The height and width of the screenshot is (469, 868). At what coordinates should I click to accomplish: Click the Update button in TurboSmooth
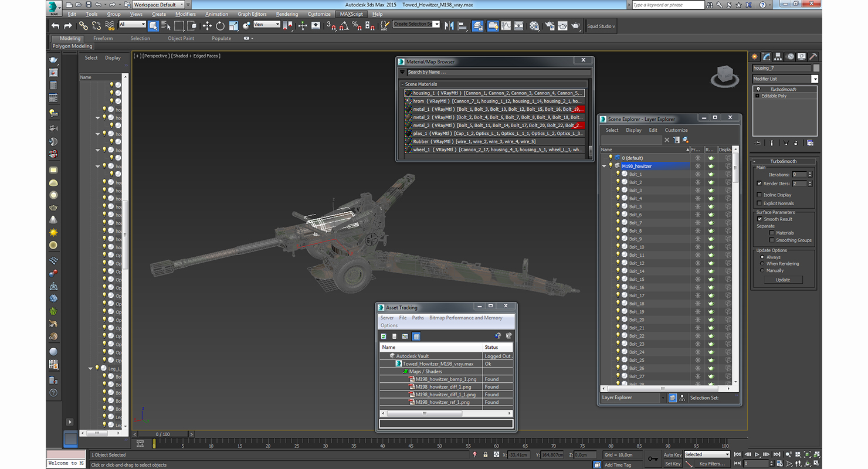pyautogui.click(x=783, y=280)
